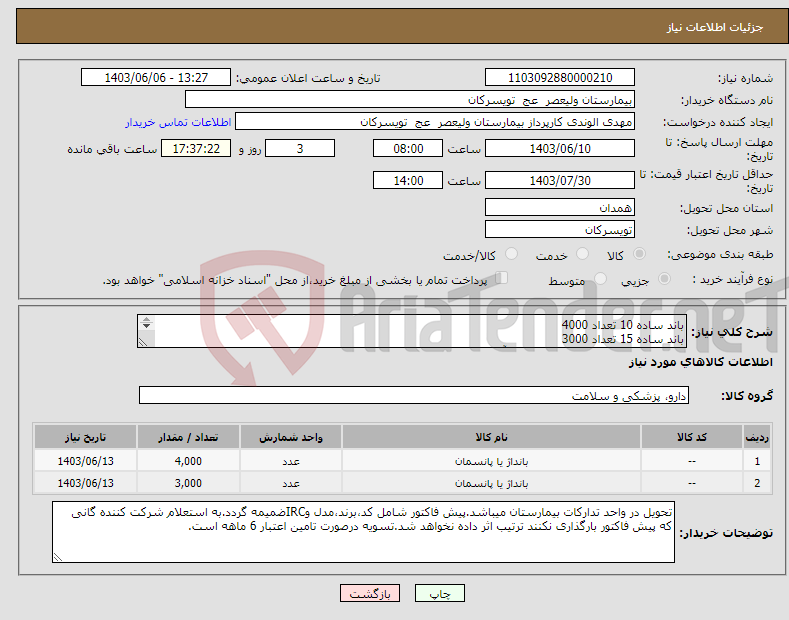
Task: Click the بازگشت back button
Action: [x=370, y=593]
